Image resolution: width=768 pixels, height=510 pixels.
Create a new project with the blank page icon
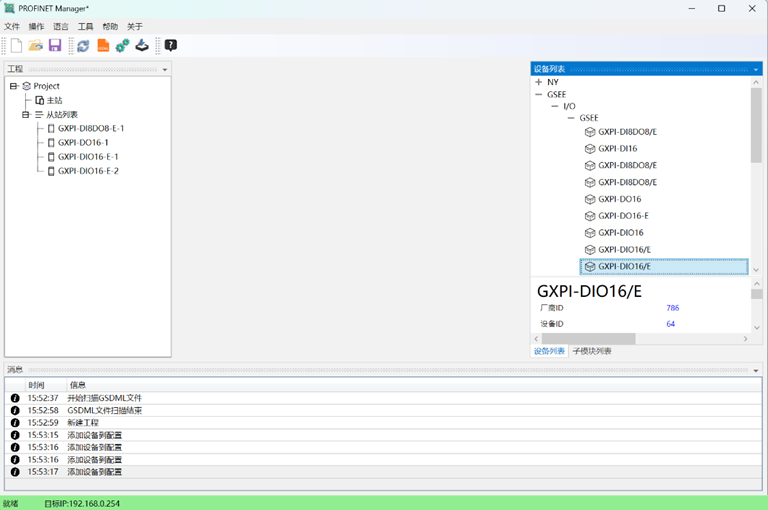pyautogui.click(x=16, y=46)
